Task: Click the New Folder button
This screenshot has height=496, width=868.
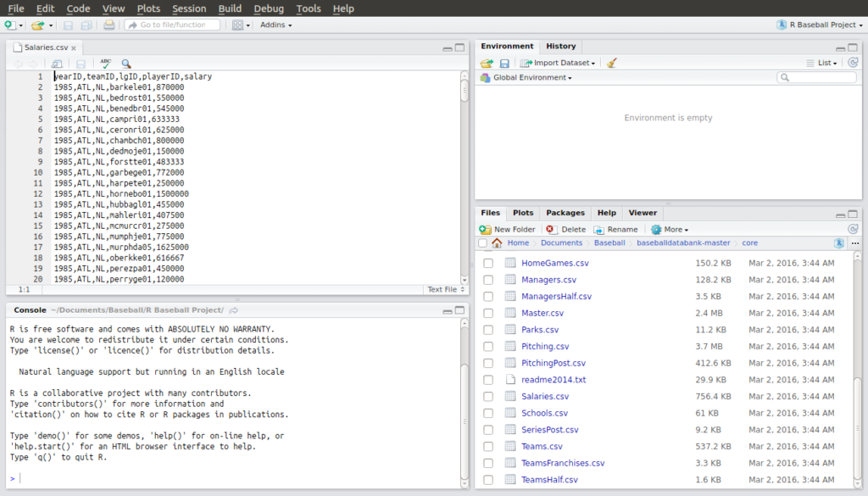Action: click(x=508, y=229)
